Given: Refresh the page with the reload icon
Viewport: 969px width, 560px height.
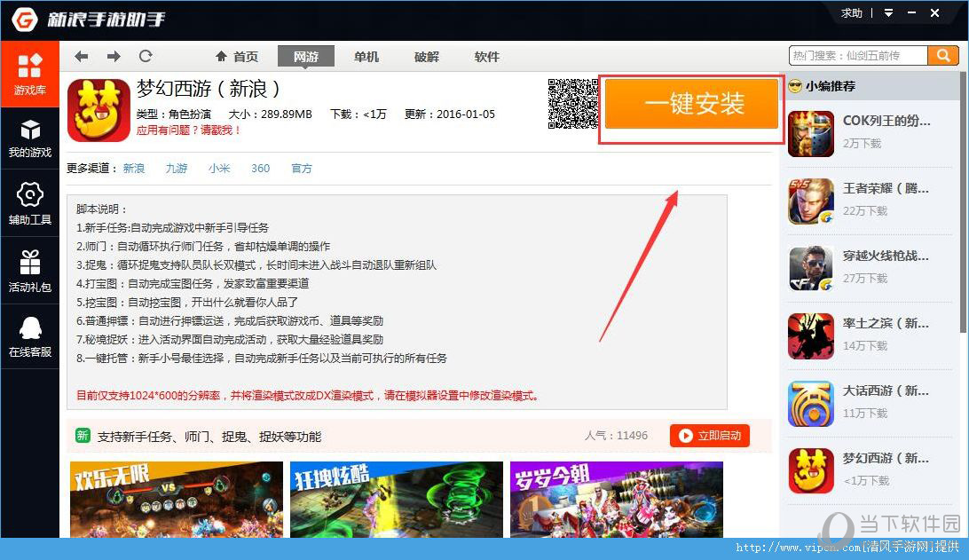Looking at the screenshot, I should click(x=145, y=56).
